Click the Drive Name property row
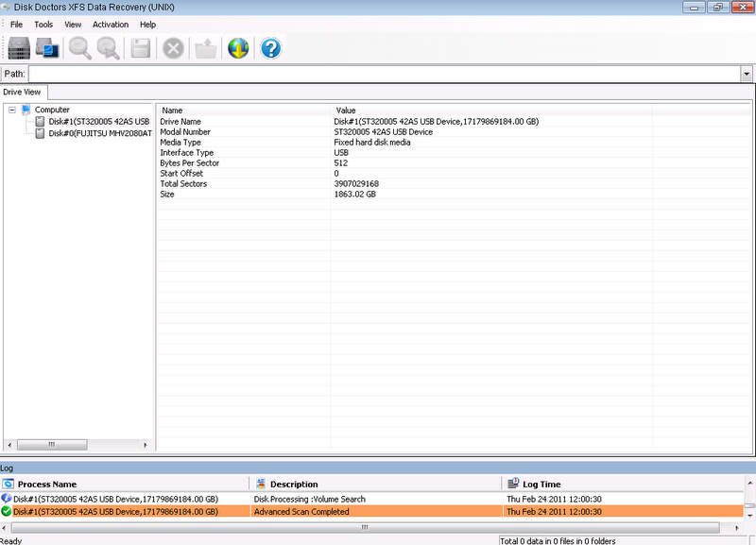The height and width of the screenshot is (545, 756). coord(454,122)
